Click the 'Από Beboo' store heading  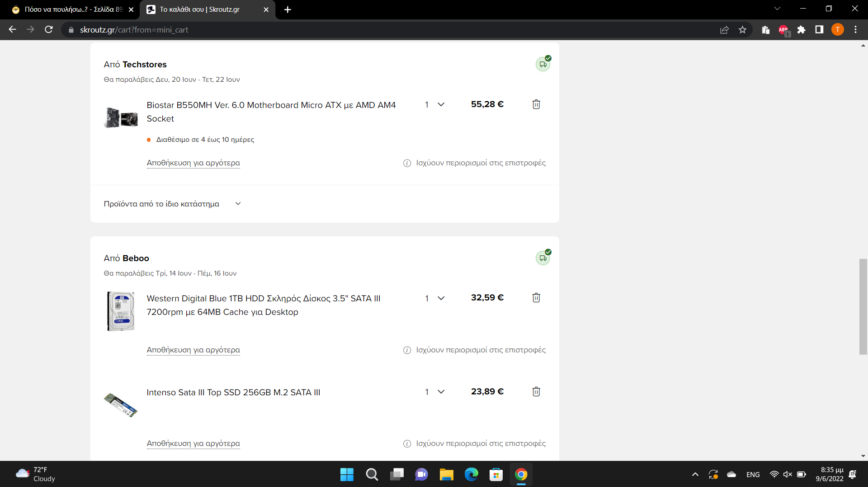click(x=126, y=258)
